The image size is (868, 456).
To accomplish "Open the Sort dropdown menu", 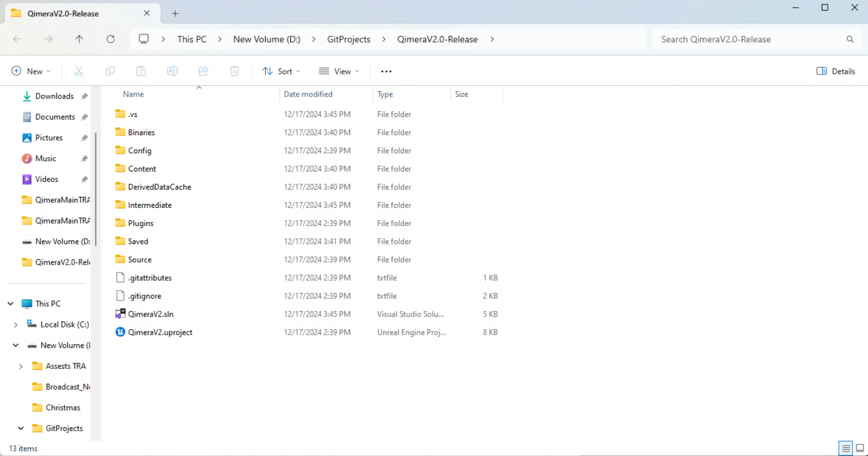I will pos(282,71).
